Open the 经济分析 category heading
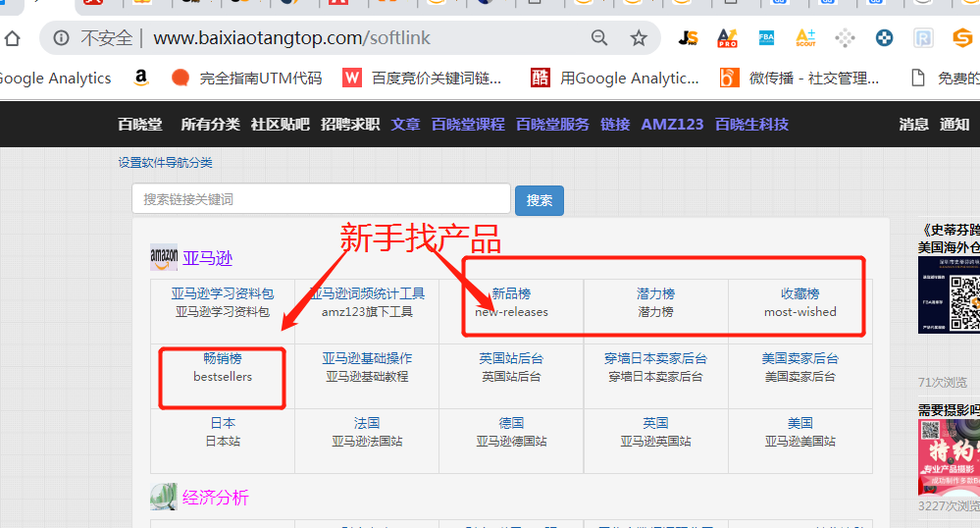 point(216,498)
